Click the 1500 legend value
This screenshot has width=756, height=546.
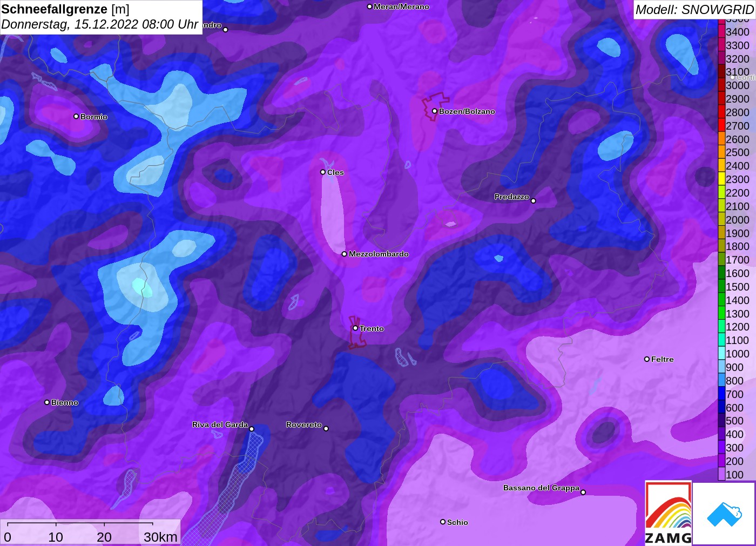[x=738, y=287]
